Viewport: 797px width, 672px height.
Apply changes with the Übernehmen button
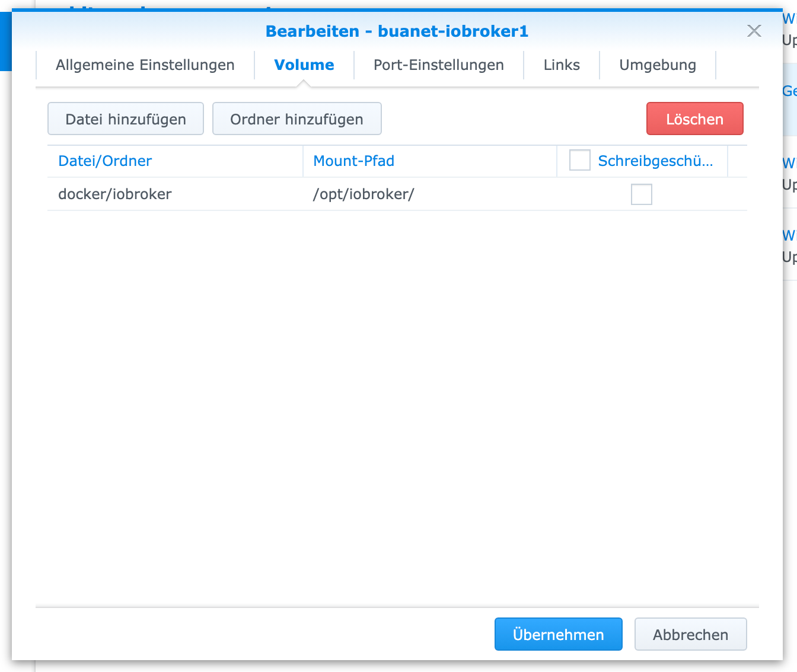558,634
